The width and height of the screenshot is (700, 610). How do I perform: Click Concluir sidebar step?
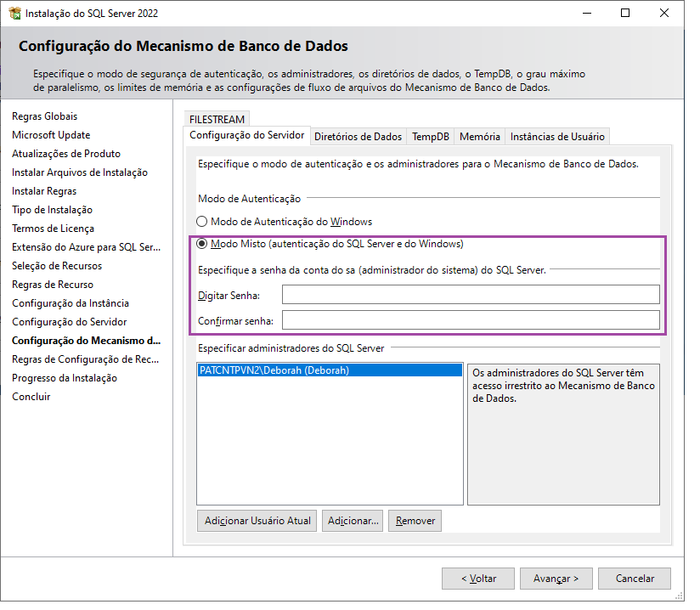point(31,397)
